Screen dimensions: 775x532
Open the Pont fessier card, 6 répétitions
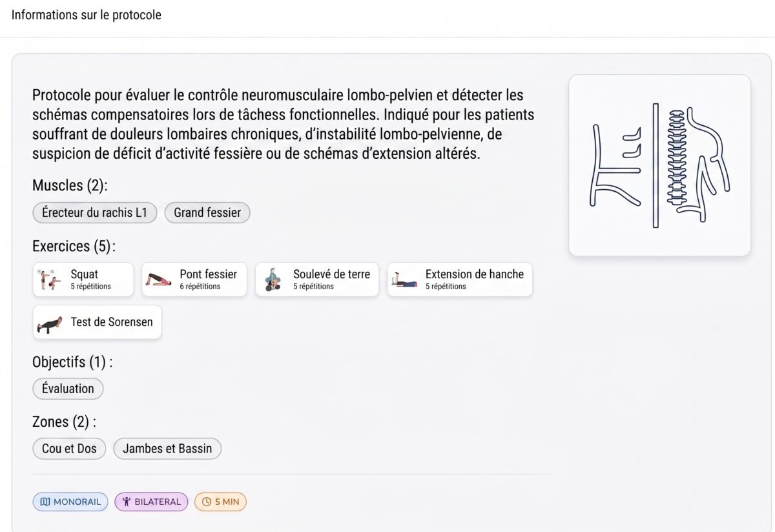(194, 280)
